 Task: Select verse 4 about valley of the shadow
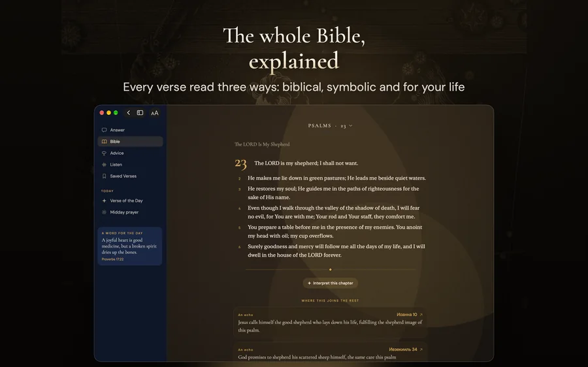tap(333, 212)
